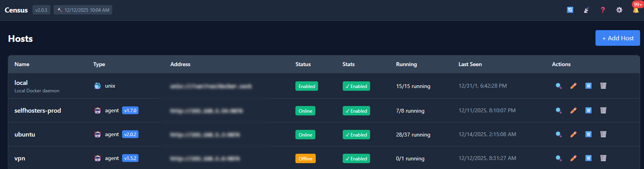
Task: Click the build date 12/12/2025 badge
Action: [83, 10]
